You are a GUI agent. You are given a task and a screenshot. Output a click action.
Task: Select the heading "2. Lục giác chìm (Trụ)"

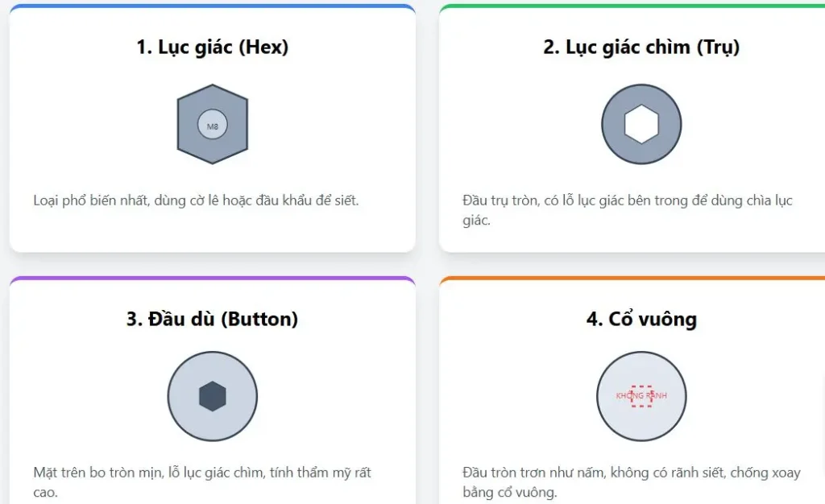[641, 48]
